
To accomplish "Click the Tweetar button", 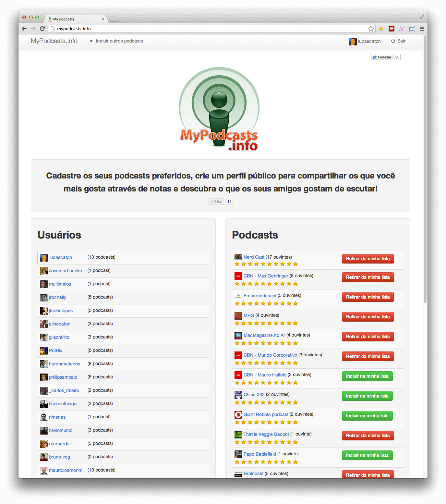I will [x=382, y=57].
